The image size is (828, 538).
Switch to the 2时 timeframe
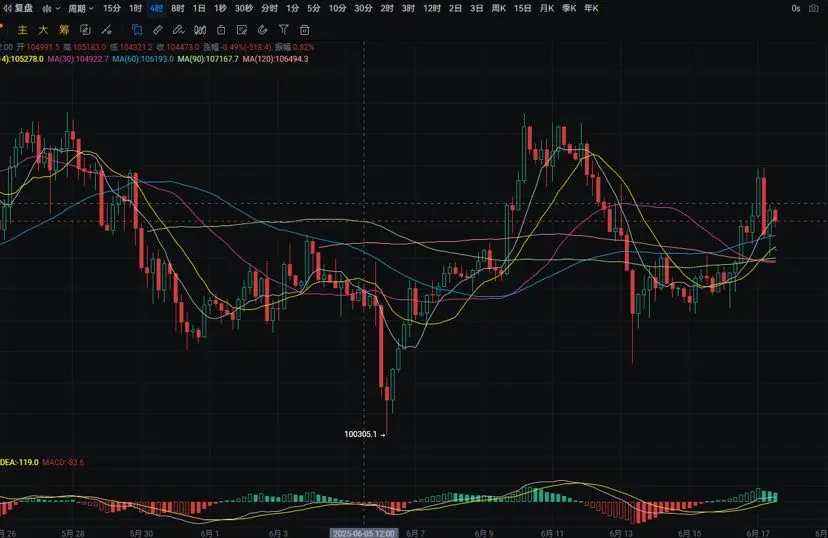click(x=387, y=8)
